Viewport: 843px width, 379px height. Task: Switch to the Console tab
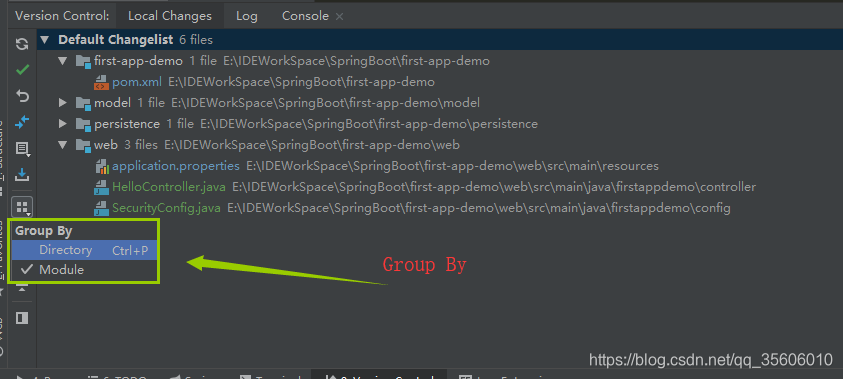pyautogui.click(x=305, y=16)
